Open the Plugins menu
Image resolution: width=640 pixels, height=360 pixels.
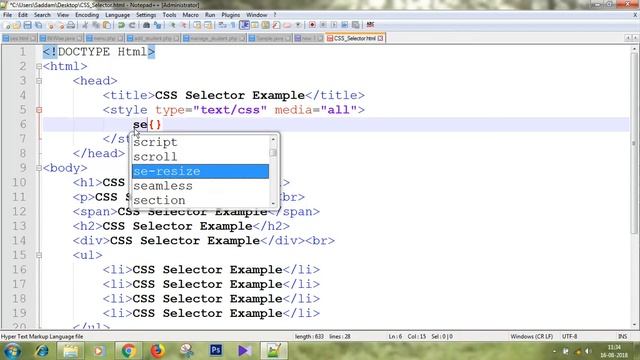231,15
